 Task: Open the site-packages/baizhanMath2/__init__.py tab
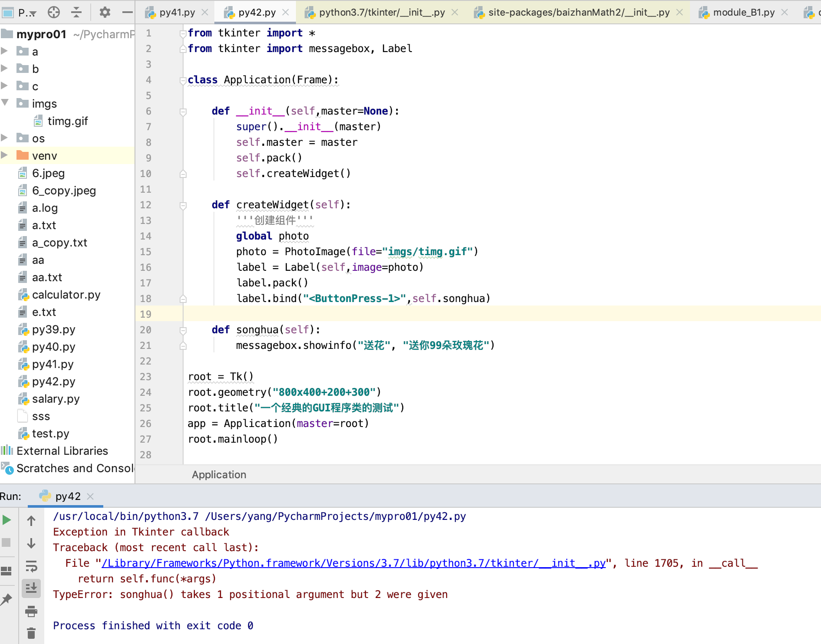579,12
